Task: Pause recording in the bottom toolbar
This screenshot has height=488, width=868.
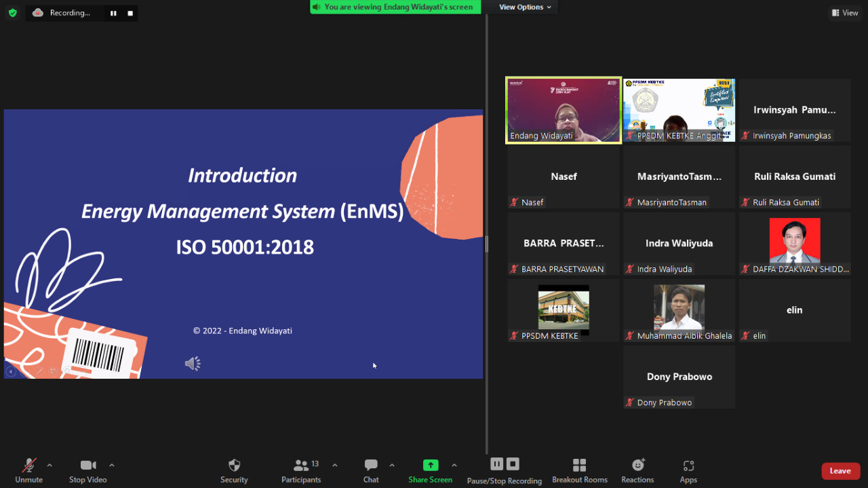Action: click(497, 464)
